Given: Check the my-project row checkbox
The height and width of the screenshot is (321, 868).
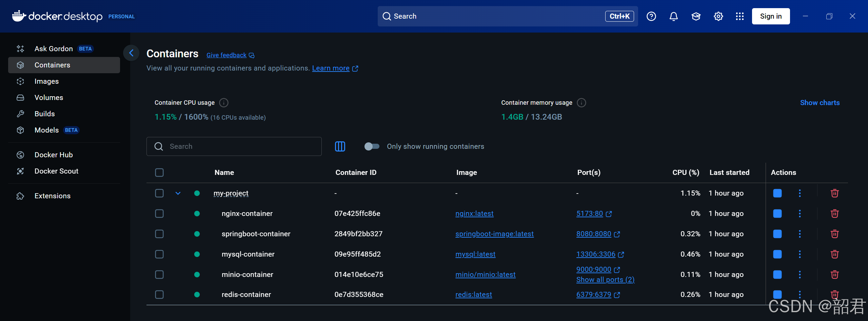Looking at the screenshot, I should click(159, 193).
